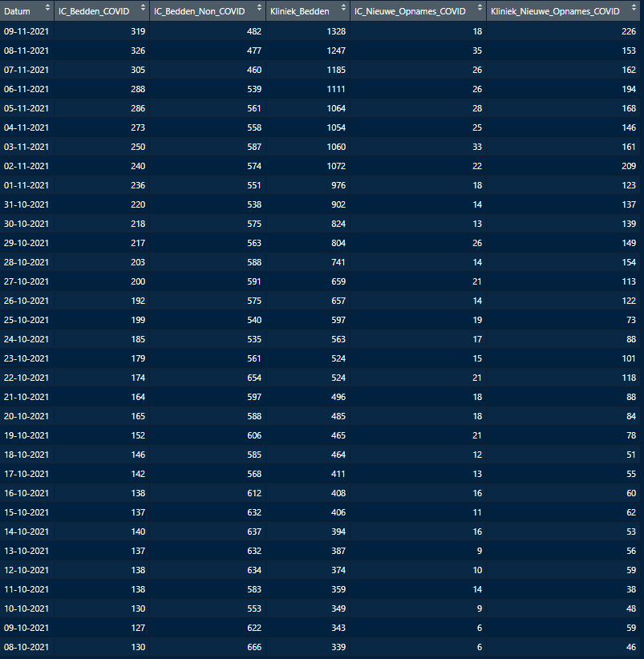Select date cell 09-11-2021
The height and width of the screenshot is (659, 644).
pyautogui.click(x=26, y=31)
